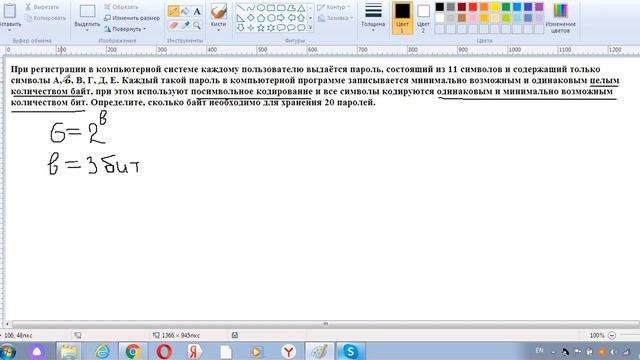
Task: Pick the Diamond shape
Action: (251, 18)
